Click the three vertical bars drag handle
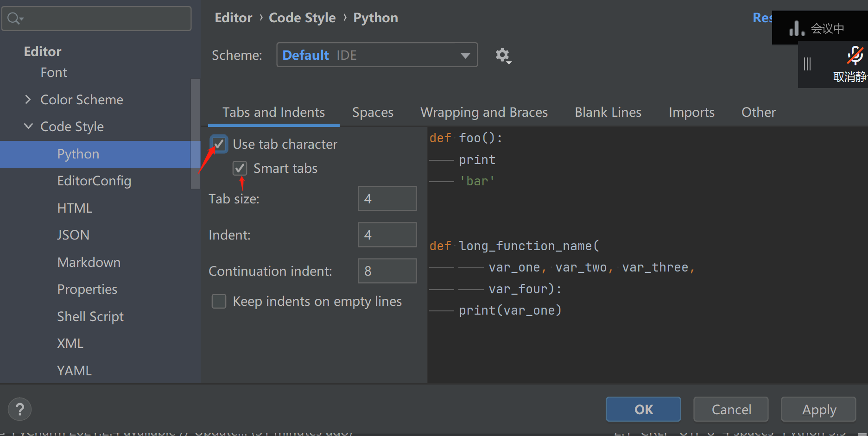868x436 pixels. (807, 64)
